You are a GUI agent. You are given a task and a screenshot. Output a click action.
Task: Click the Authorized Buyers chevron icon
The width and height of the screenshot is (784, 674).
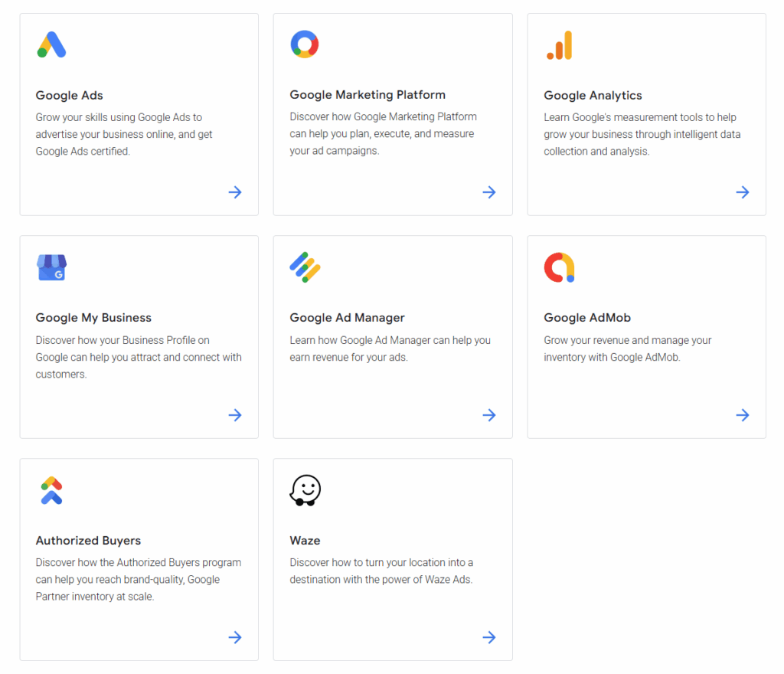tap(51, 490)
